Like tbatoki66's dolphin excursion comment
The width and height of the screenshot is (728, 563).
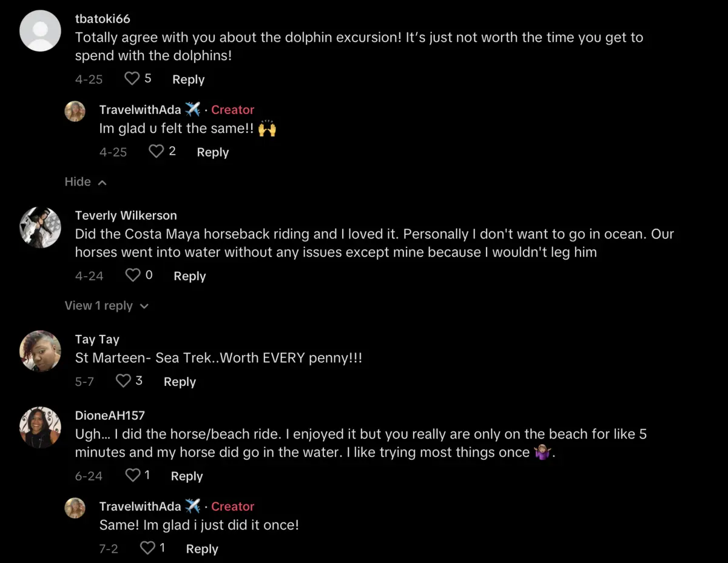132,79
